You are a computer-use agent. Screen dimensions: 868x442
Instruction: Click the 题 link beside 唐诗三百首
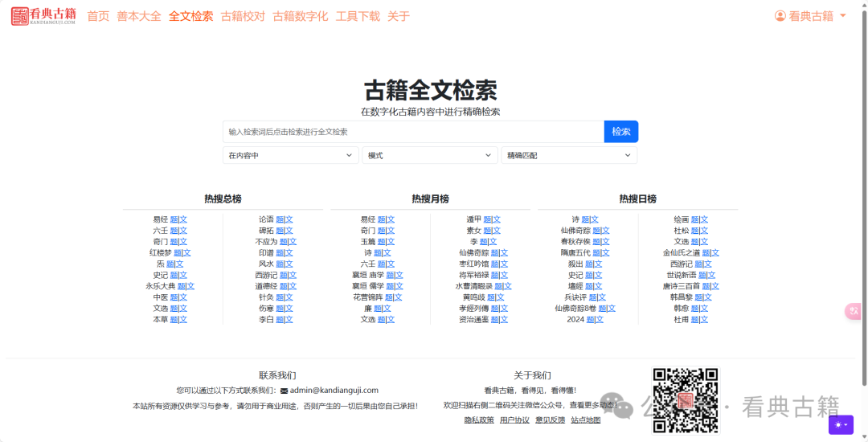[x=706, y=286]
